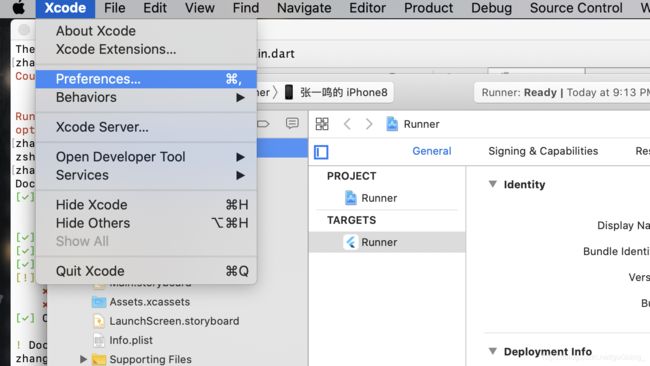Switch to Signing & Capabilities tab
Screen dimensions: 650x366
[543, 151]
